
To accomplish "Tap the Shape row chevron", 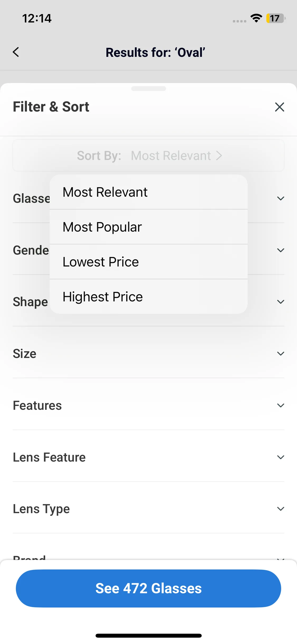I will (x=280, y=302).
